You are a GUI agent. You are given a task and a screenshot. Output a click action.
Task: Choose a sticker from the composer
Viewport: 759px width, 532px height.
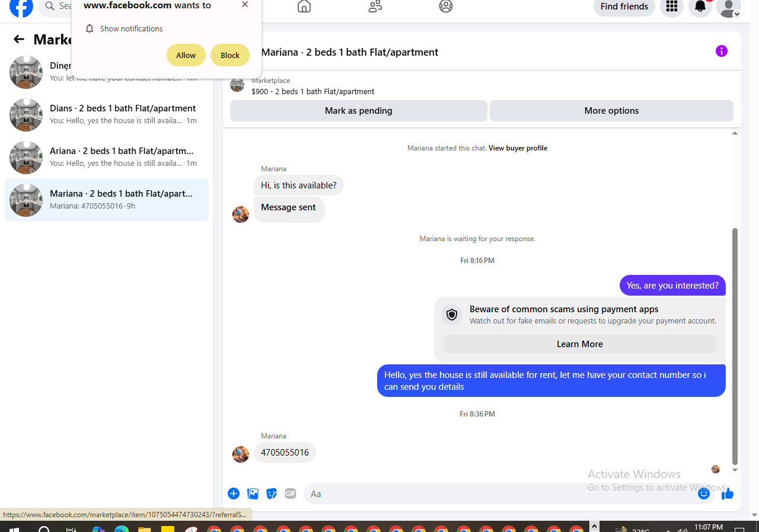(272, 493)
